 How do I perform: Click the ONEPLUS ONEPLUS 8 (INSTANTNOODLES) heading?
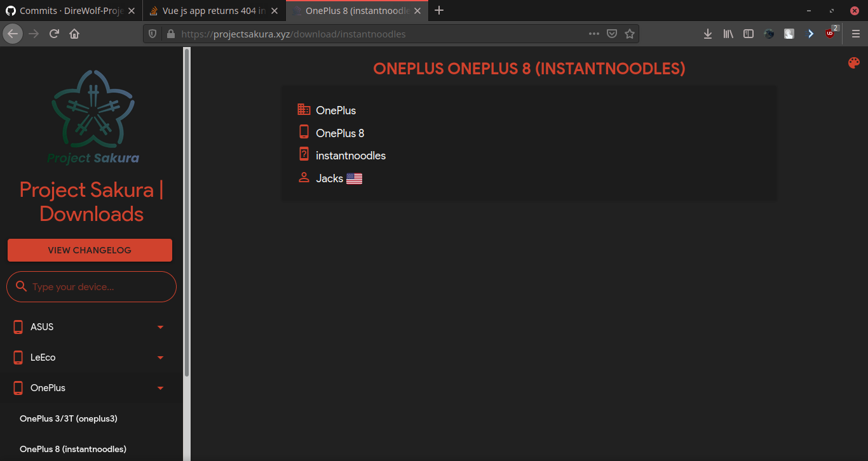click(x=529, y=69)
